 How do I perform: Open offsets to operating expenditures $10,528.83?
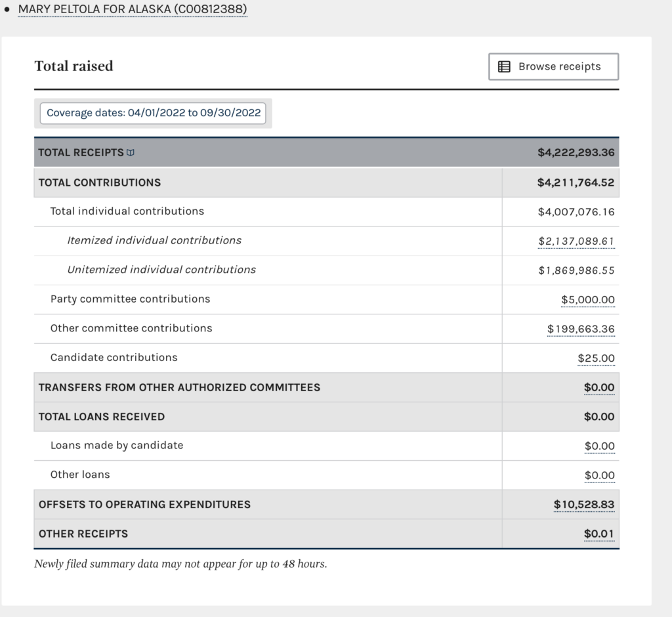[583, 505]
